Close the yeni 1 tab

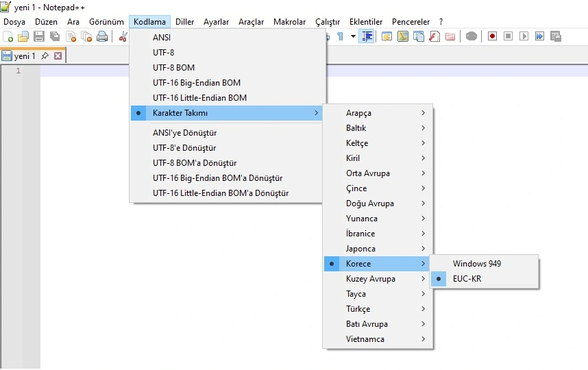[58, 56]
